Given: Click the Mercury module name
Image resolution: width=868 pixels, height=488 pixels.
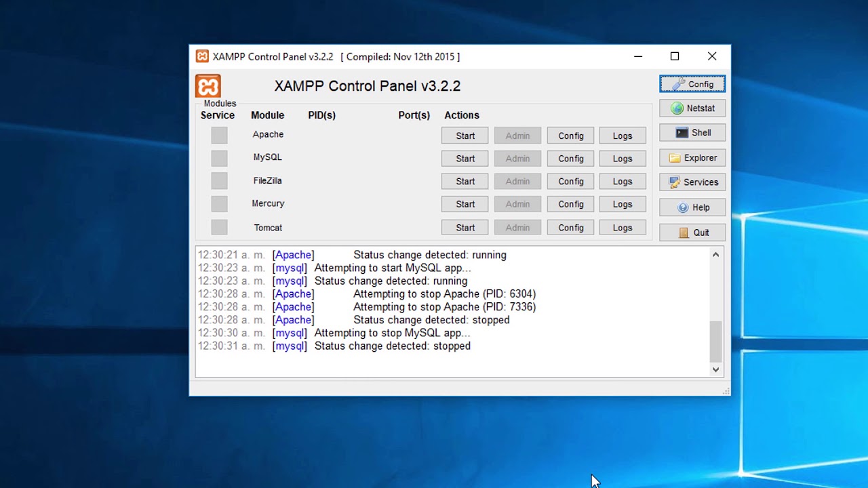Looking at the screenshot, I should click(x=268, y=203).
